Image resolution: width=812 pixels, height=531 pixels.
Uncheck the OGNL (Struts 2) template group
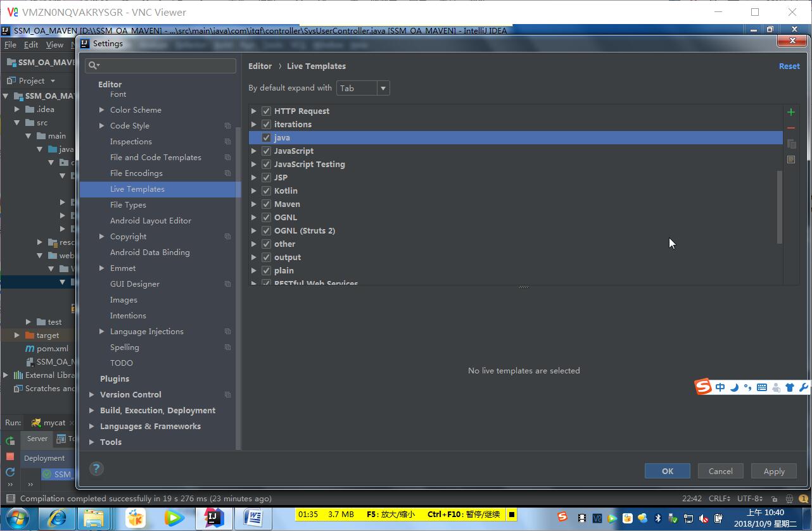266,230
